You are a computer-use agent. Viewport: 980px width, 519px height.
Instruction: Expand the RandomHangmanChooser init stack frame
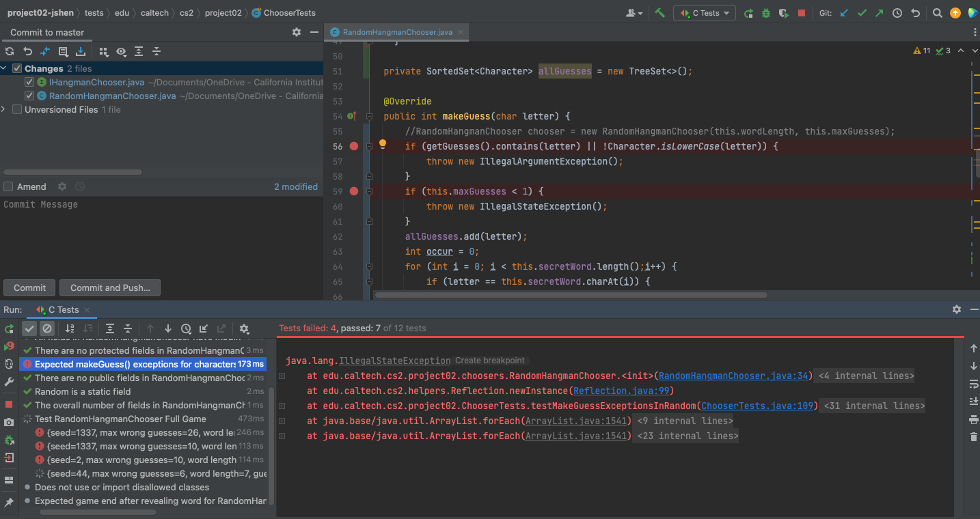click(x=282, y=376)
